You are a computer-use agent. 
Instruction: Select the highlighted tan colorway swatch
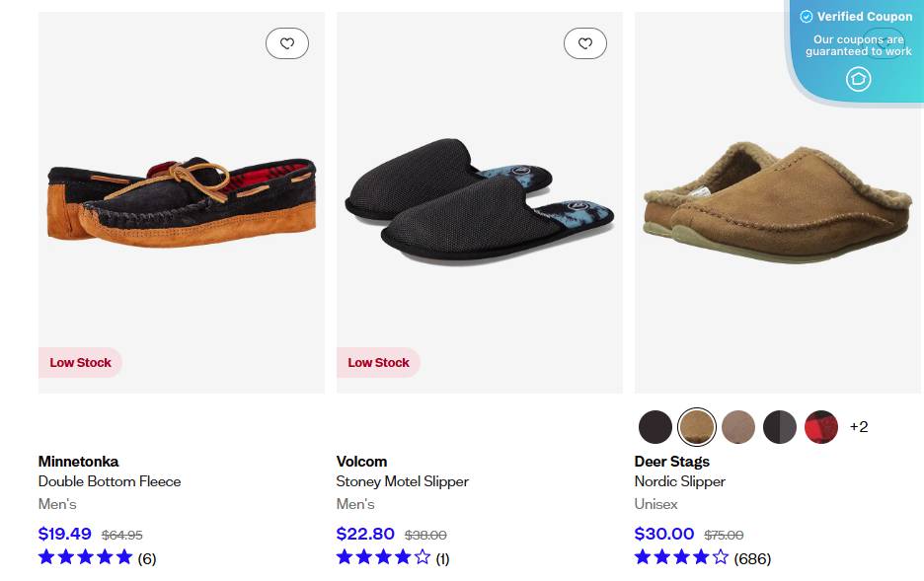(x=696, y=426)
